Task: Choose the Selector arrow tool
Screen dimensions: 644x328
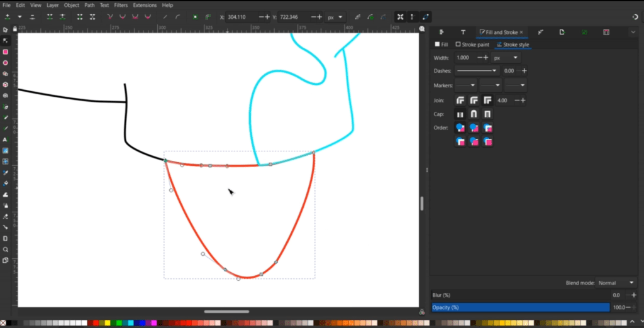Action: (x=6, y=30)
